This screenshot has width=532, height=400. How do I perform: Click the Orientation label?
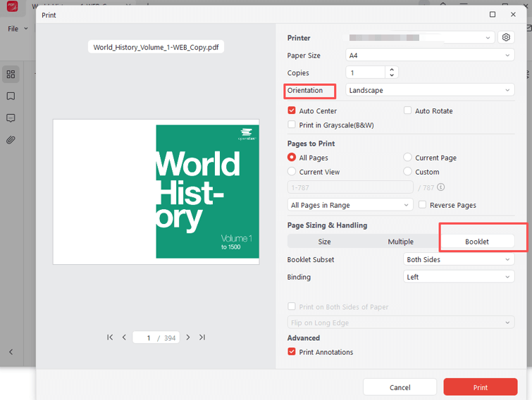pyautogui.click(x=305, y=90)
